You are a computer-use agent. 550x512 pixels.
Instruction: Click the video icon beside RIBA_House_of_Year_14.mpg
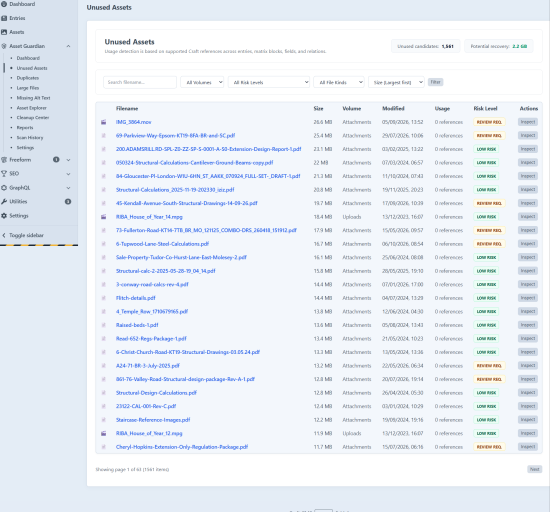click(x=103, y=217)
